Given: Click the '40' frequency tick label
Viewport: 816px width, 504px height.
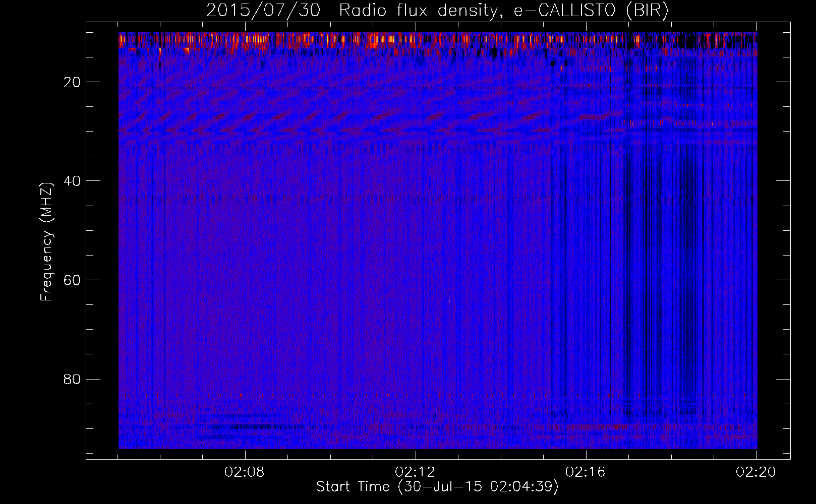Looking at the screenshot, I should 72,181.
